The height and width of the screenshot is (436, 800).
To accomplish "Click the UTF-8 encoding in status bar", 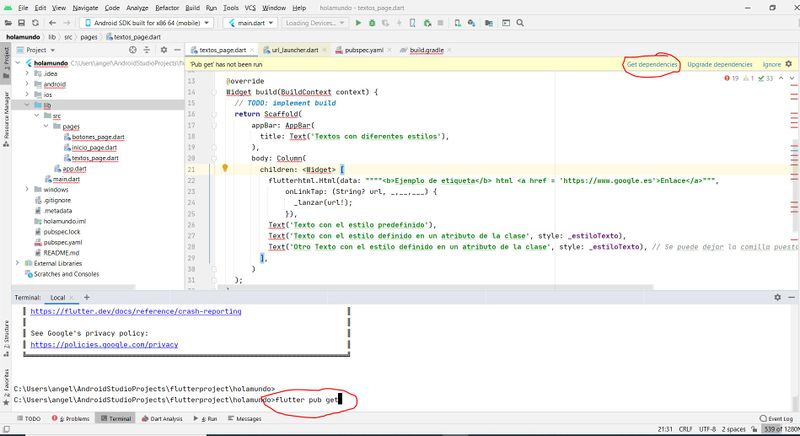I will coord(707,429).
